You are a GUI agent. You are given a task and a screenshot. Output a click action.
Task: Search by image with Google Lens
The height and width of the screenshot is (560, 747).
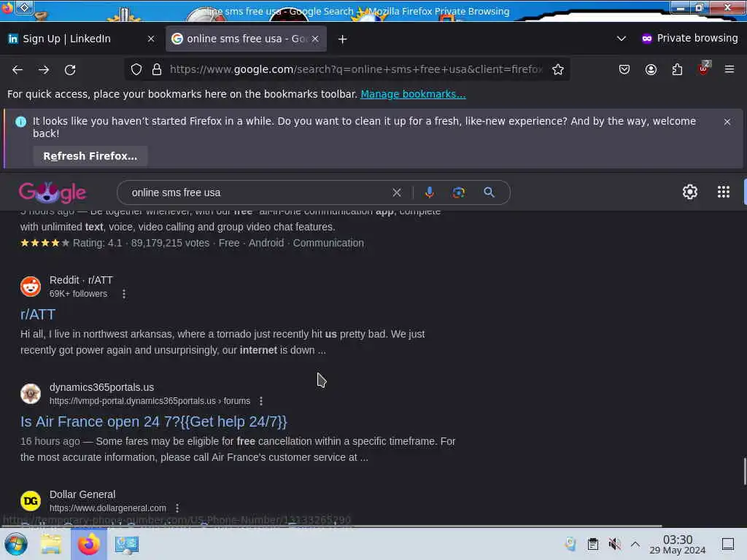(x=458, y=192)
